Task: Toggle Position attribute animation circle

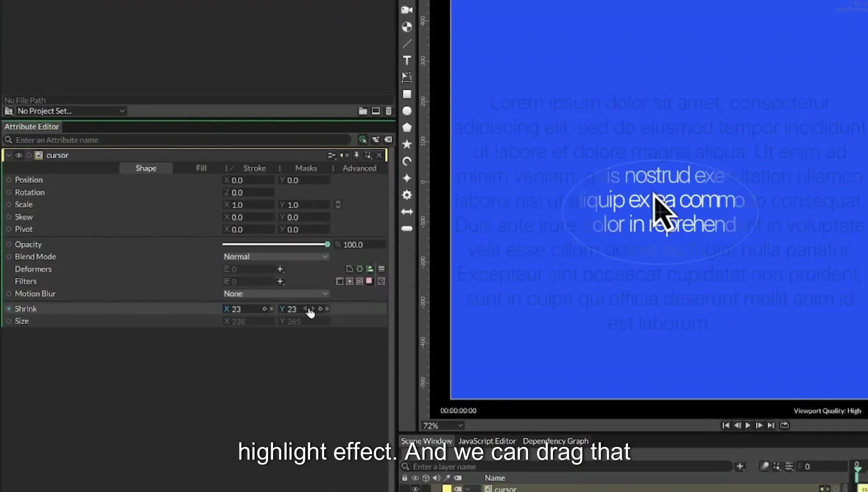Action: click(x=9, y=180)
